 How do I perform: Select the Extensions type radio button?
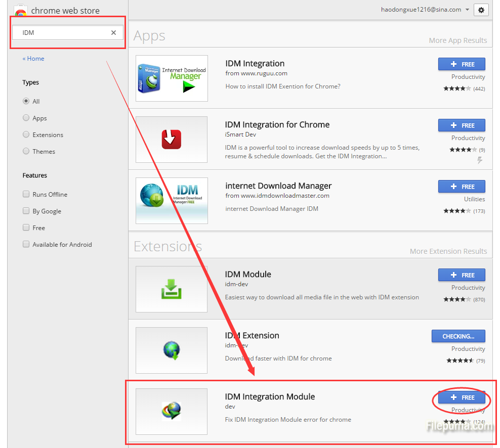(x=26, y=135)
